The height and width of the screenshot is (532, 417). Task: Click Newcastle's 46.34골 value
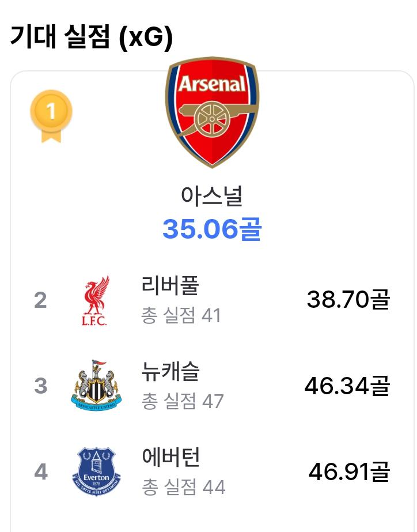click(347, 386)
